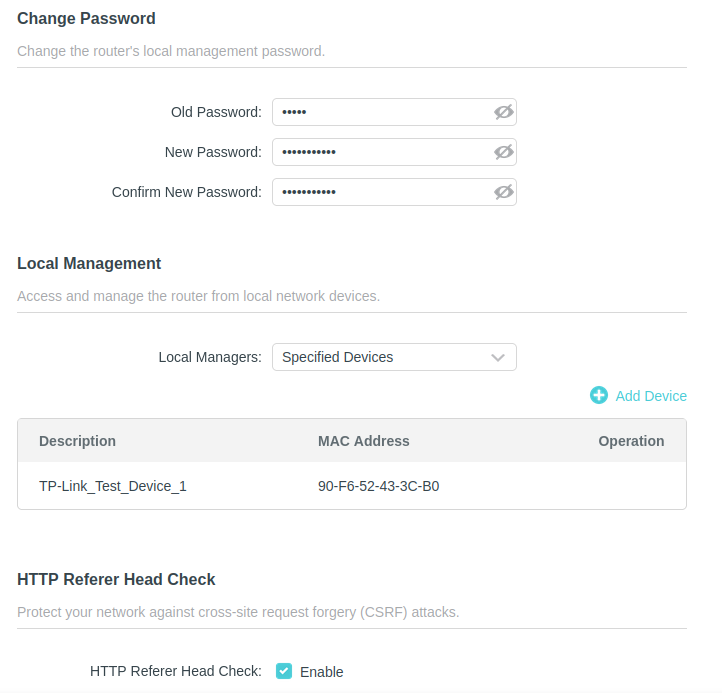Click the Add Device link text
The width and height of the screenshot is (722, 693).
[651, 396]
